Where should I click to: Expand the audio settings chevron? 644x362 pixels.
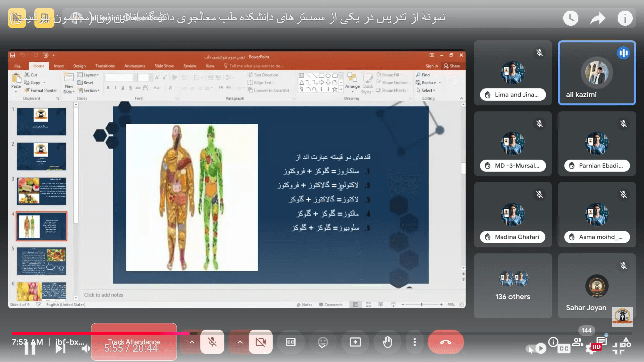tap(192, 342)
